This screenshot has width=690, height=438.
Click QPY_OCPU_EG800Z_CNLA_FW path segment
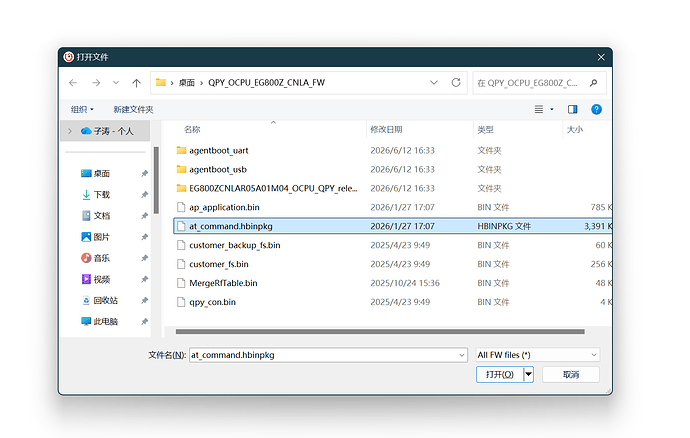click(266, 83)
